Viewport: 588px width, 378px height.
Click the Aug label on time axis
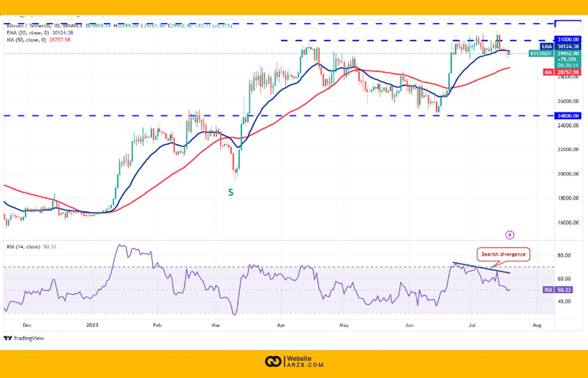tap(537, 326)
